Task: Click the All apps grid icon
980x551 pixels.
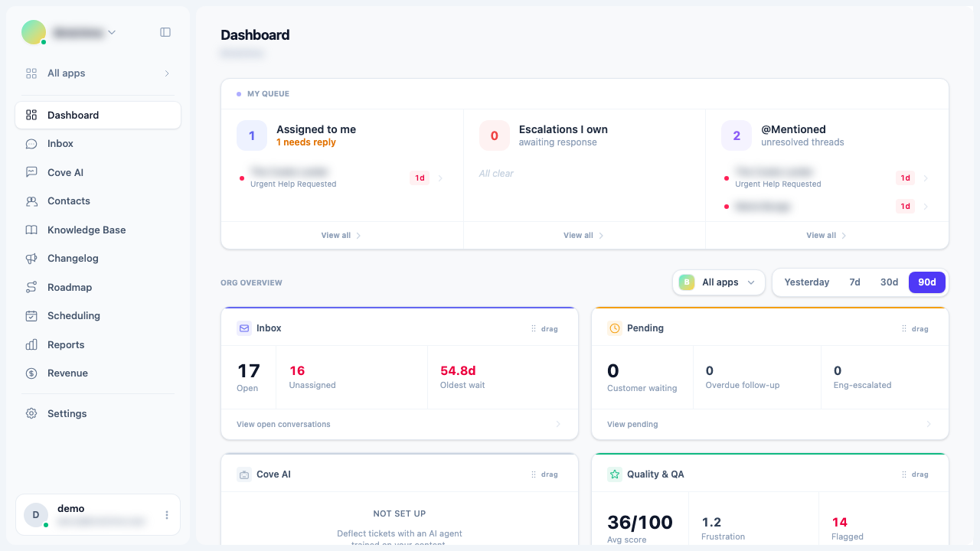Action: point(31,73)
